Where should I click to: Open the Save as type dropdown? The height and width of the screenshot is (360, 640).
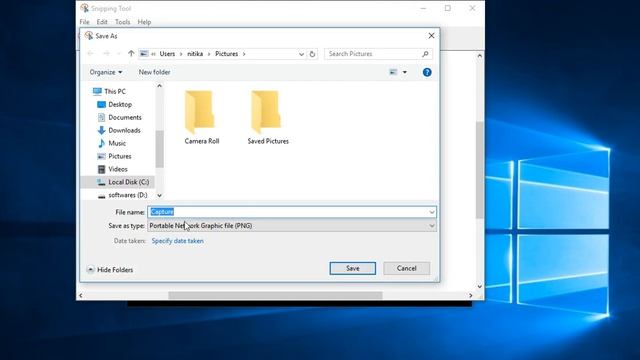pyautogui.click(x=292, y=226)
